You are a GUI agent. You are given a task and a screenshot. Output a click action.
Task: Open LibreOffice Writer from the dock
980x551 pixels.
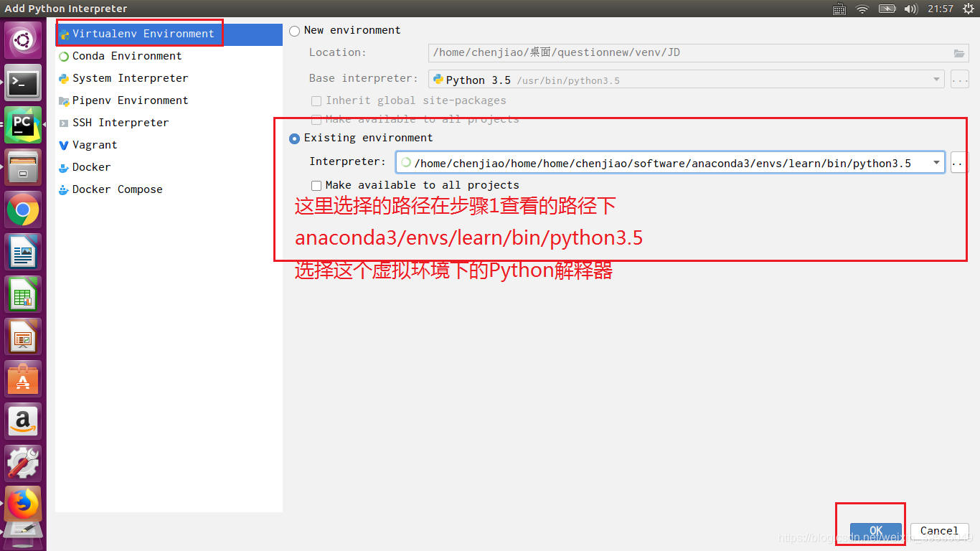24,253
